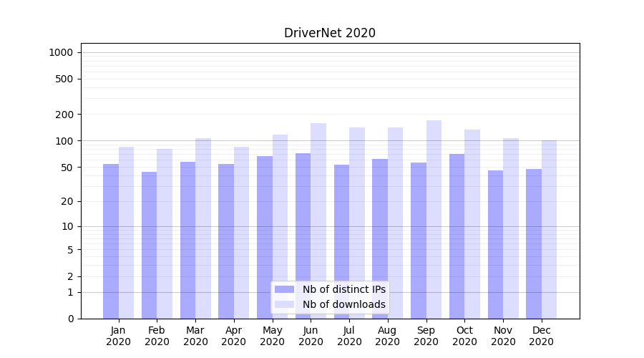Click the Aug 2020 x-axis label
Viewport: 644px width, 358px height.
[x=388, y=336]
